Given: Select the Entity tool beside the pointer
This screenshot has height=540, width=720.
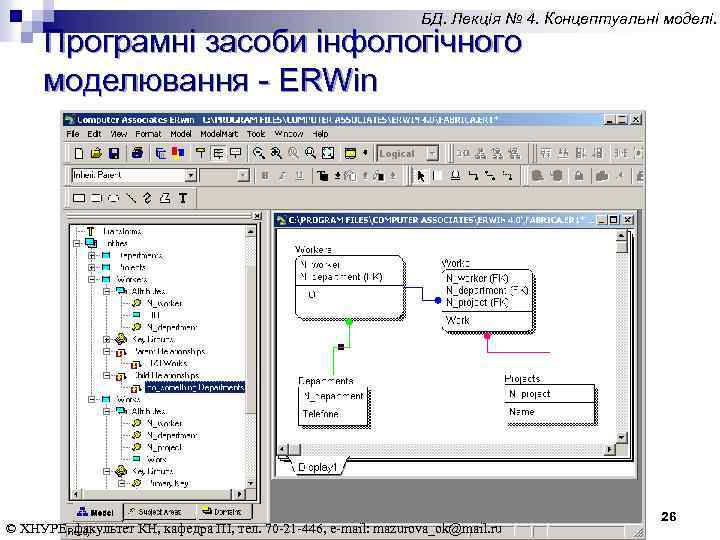Looking at the screenshot, I should click(x=438, y=176).
